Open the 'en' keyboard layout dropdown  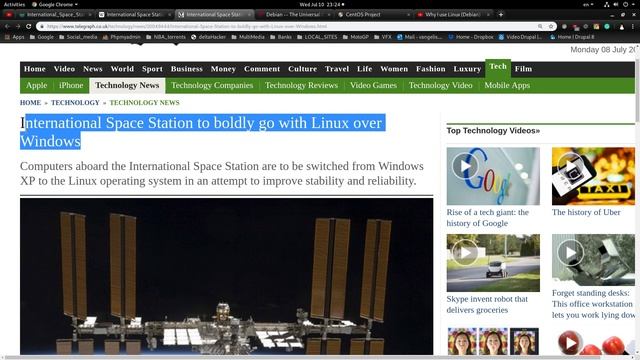(x=588, y=4)
